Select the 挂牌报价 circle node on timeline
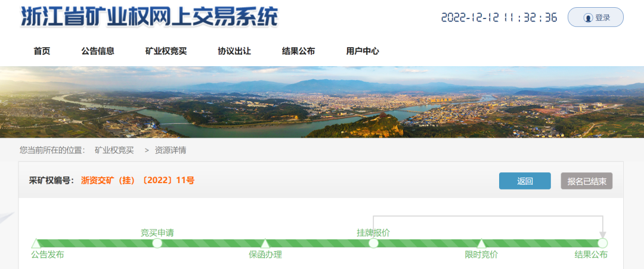 [x=373, y=243]
